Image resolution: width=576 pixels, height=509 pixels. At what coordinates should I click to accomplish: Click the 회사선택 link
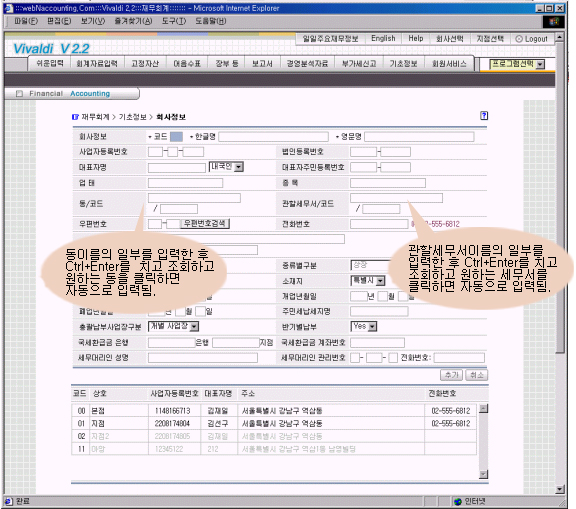coord(450,39)
